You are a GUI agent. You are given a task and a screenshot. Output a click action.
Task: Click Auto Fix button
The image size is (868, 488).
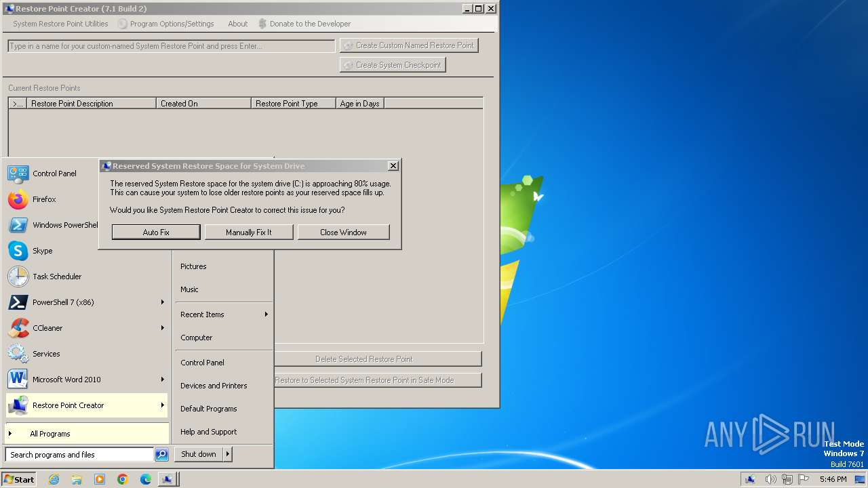(156, 232)
